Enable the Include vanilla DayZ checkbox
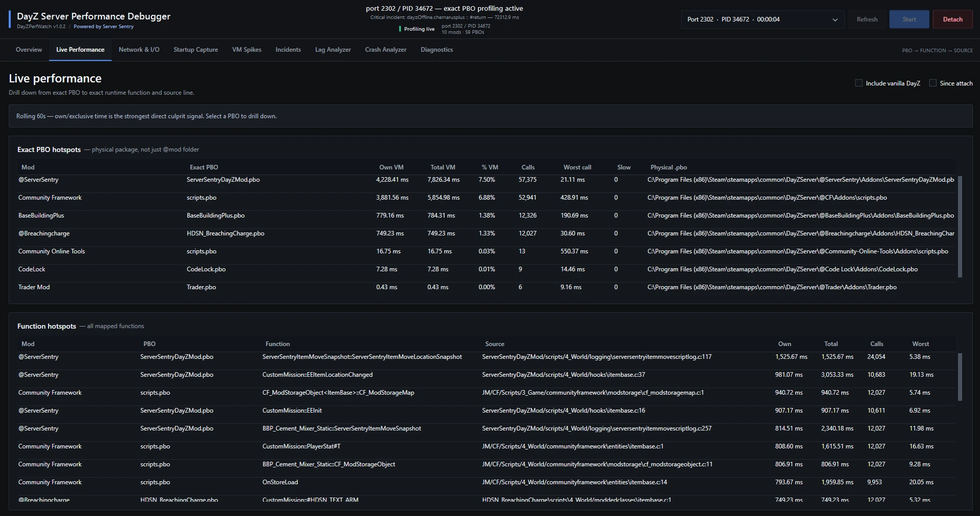Viewport: 980px width, 516px height. pos(859,83)
